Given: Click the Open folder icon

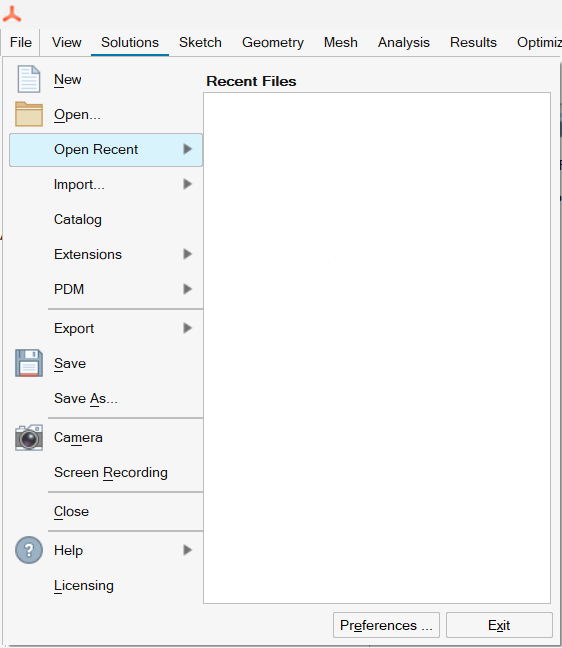Looking at the screenshot, I should click(29, 114).
